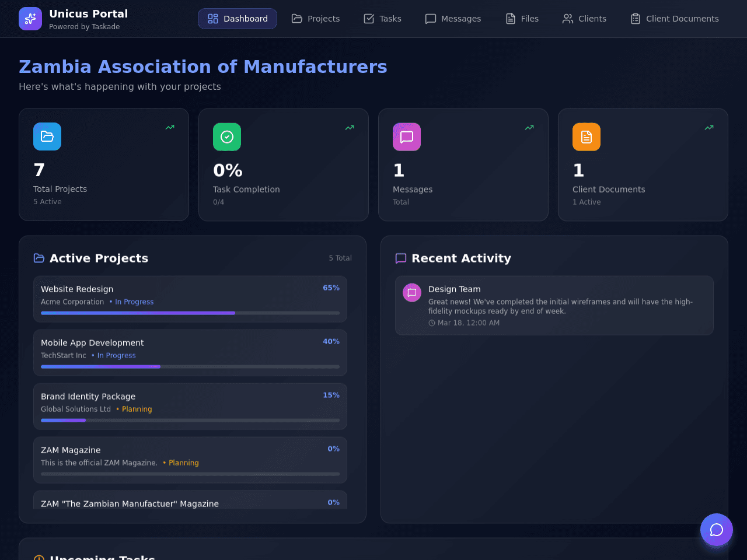Click the folder icon beside Active Projects heading
The width and height of the screenshot is (747, 560).
(x=39, y=258)
